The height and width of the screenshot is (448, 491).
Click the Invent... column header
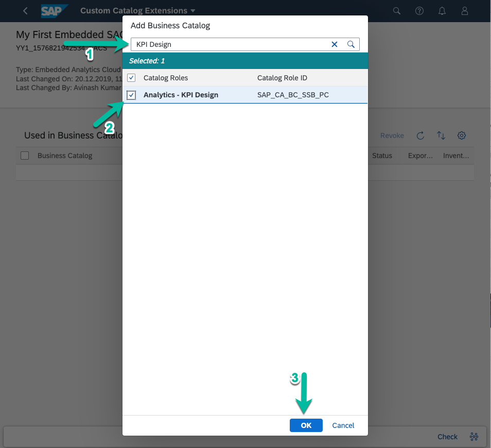coord(456,156)
